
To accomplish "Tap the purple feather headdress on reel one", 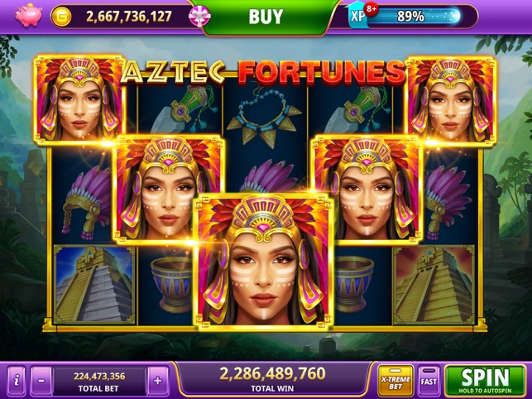I will 86,202.
